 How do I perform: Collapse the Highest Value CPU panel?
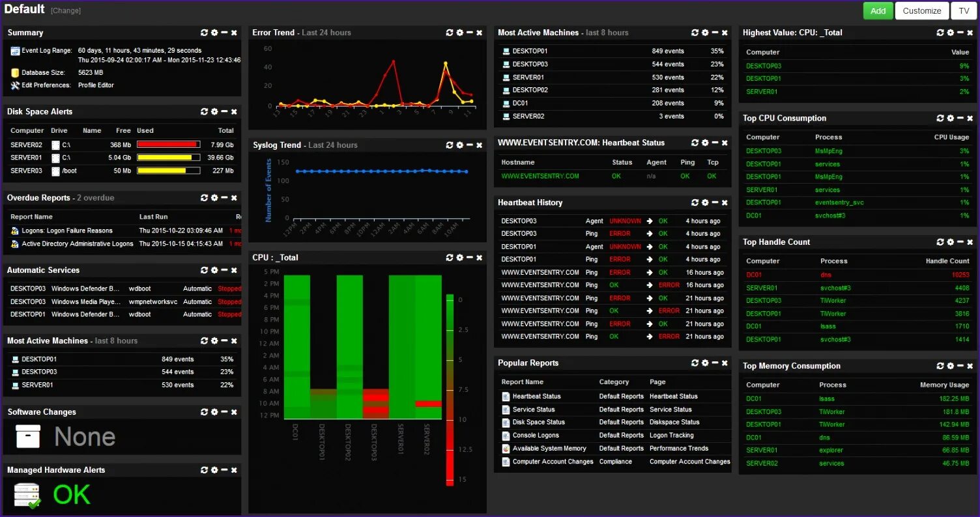point(960,33)
